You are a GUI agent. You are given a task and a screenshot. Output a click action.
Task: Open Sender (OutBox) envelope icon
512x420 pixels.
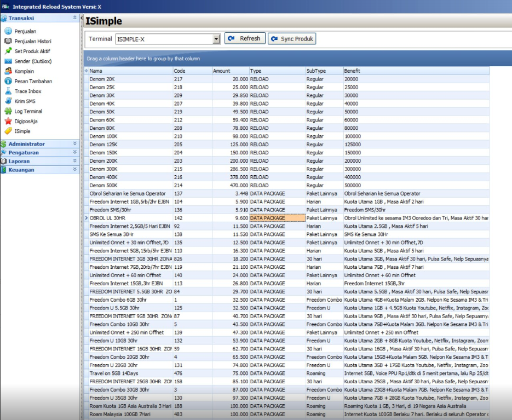tap(8, 61)
